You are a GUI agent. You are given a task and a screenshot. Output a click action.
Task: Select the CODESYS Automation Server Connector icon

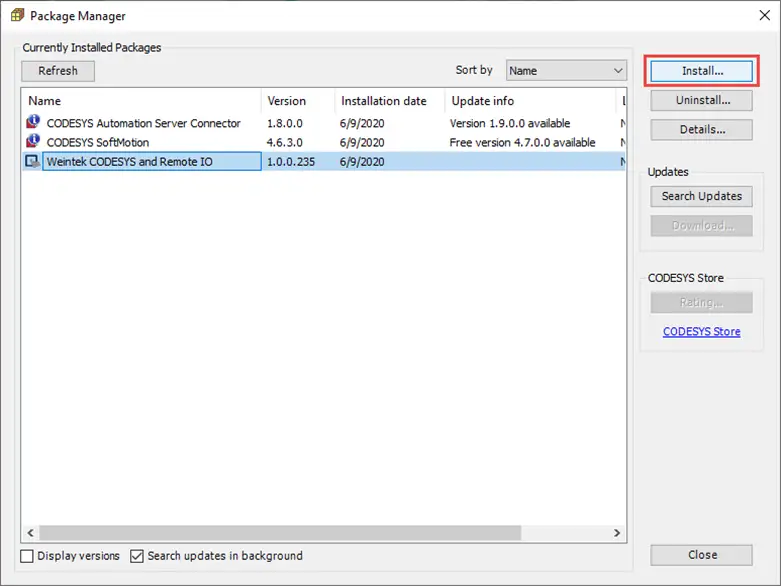pos(33,122)
